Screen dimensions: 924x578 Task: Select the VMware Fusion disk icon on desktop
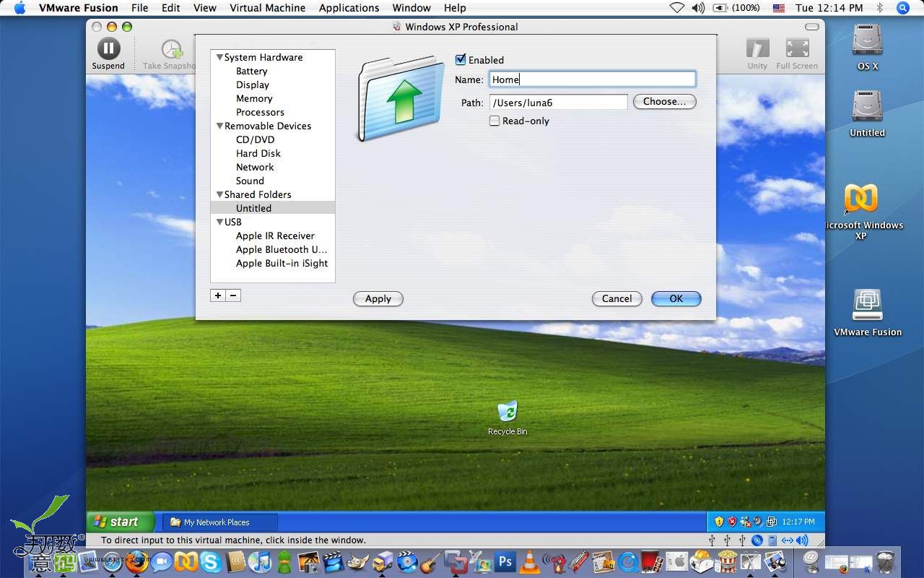click(867, 305)
